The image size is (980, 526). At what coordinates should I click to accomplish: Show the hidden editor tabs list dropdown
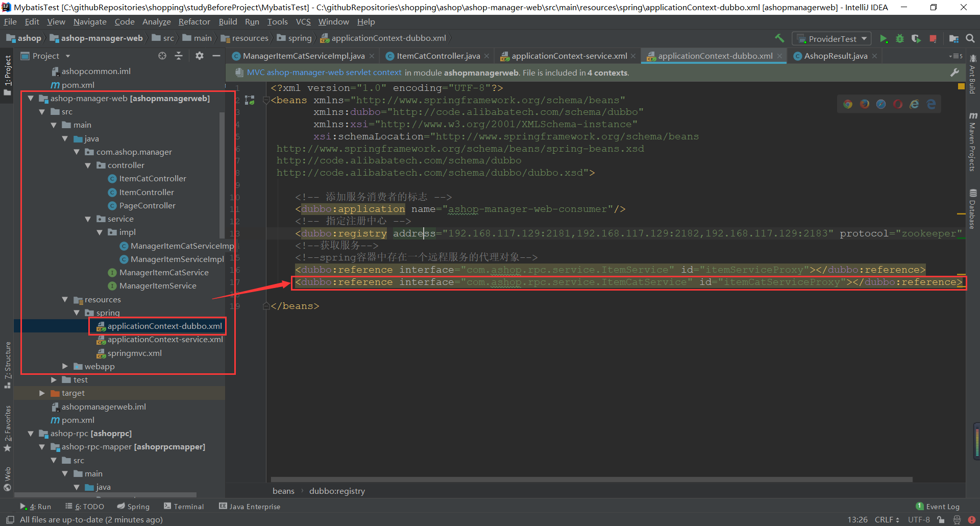point(956,56)
